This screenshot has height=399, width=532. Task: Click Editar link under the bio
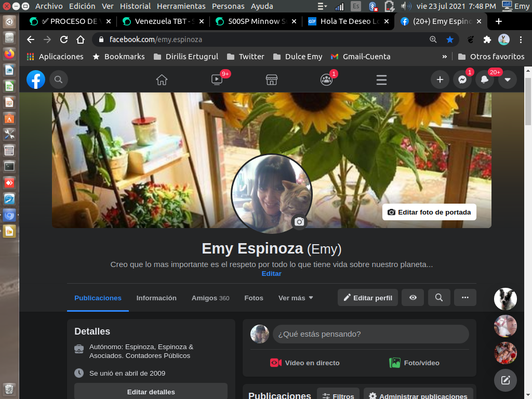click(x=271, y=273)
